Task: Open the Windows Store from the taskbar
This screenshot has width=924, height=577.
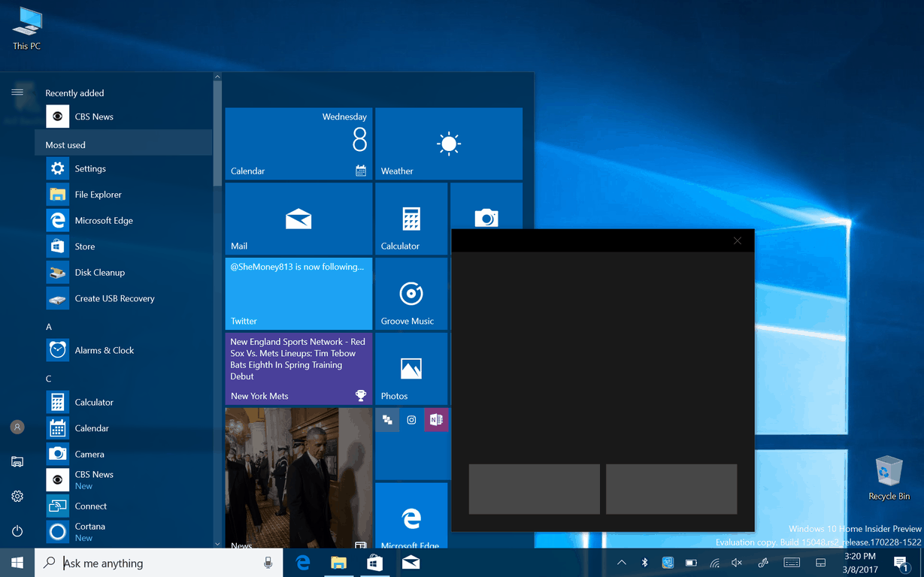Action: [374, 562]
